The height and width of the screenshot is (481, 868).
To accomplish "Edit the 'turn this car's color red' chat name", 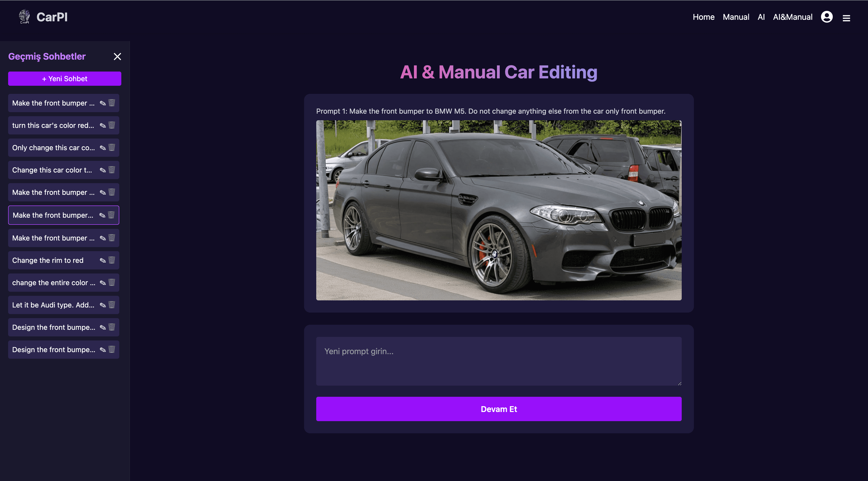I will click(103, 125).
